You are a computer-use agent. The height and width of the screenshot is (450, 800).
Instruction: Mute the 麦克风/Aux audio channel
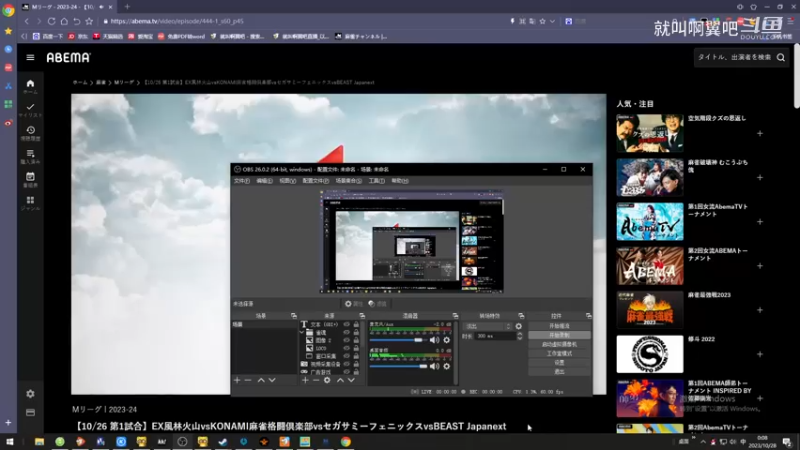pyautogui.click(x=434, y=340)
